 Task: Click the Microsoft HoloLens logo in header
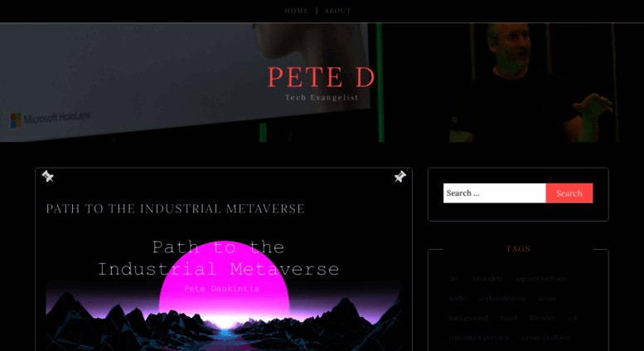coord(50,119)
